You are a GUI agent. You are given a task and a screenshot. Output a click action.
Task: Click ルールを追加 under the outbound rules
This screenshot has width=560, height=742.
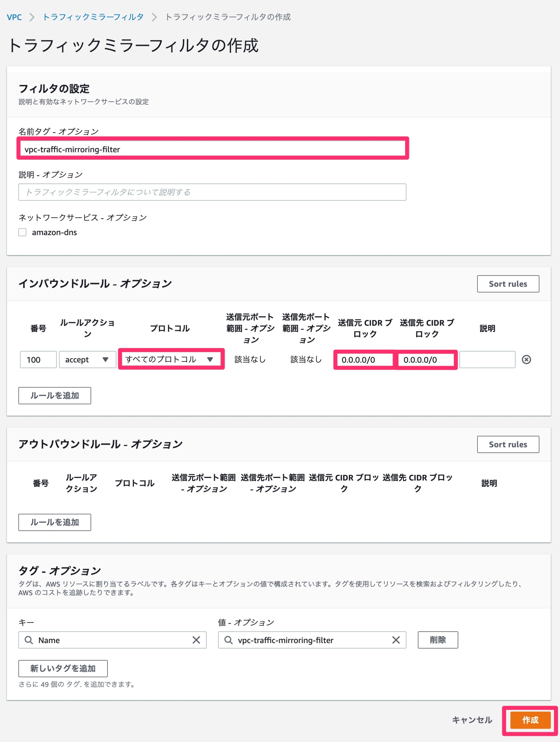(x=55, y=522)
